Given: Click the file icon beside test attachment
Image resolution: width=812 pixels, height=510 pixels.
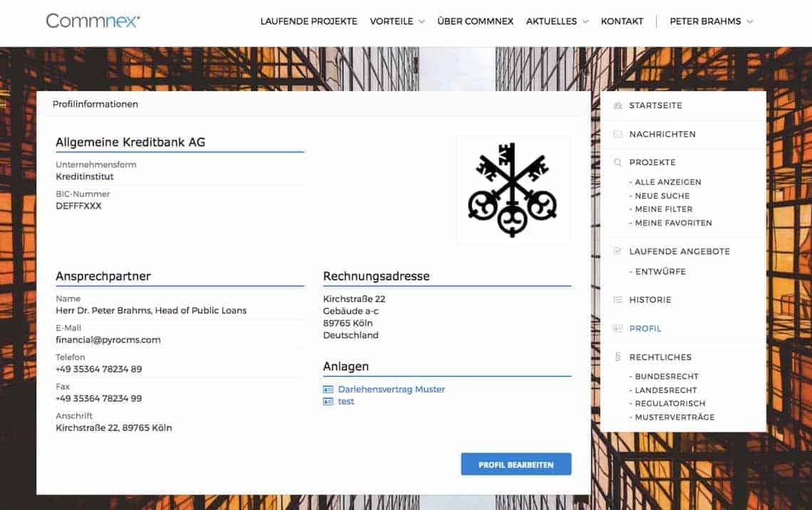Looking at the screenshot, I should click(x=328, y=402).
